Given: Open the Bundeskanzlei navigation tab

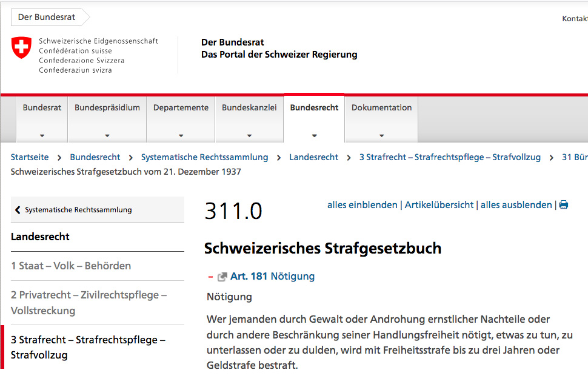Looking at the screenshot, I should [x=249, y=108].
